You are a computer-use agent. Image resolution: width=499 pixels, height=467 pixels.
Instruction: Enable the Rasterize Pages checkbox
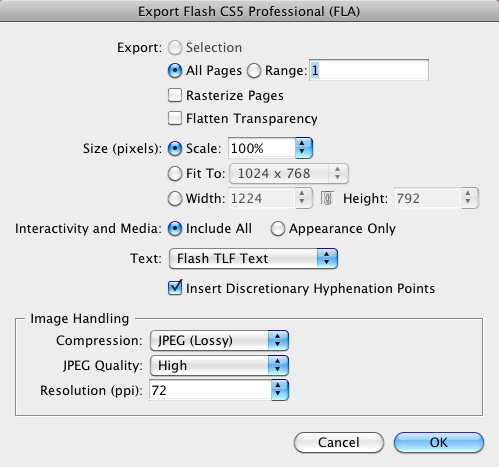pyautogui.click(x=175, y=95)
